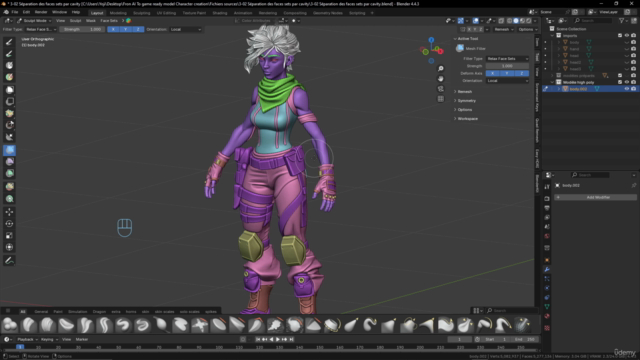
Task: Toggle show gizmo button in header
Action: coord(460,21)
